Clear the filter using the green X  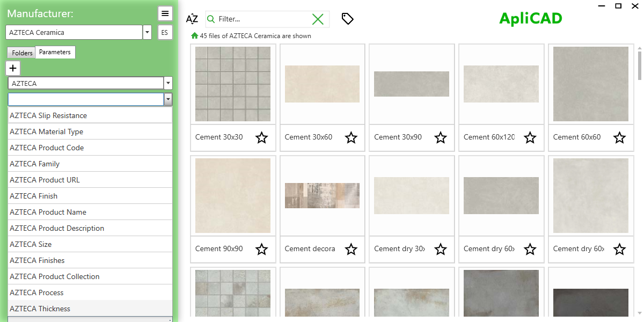(318, 18)
